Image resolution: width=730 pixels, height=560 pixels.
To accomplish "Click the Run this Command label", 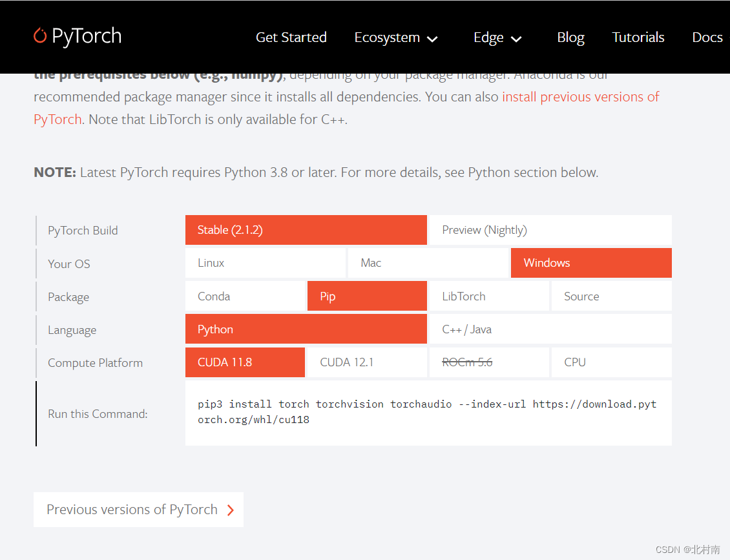I will click(98, 414).
